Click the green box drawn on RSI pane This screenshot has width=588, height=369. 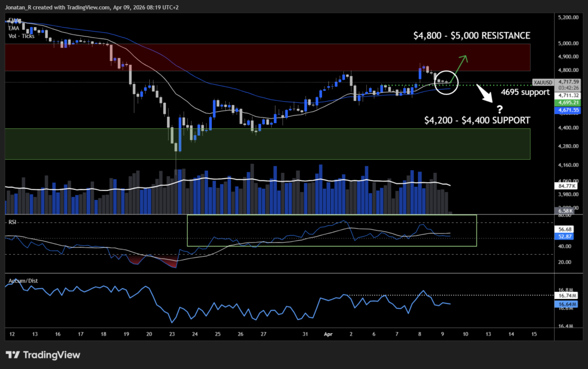(x=332, y=229)
